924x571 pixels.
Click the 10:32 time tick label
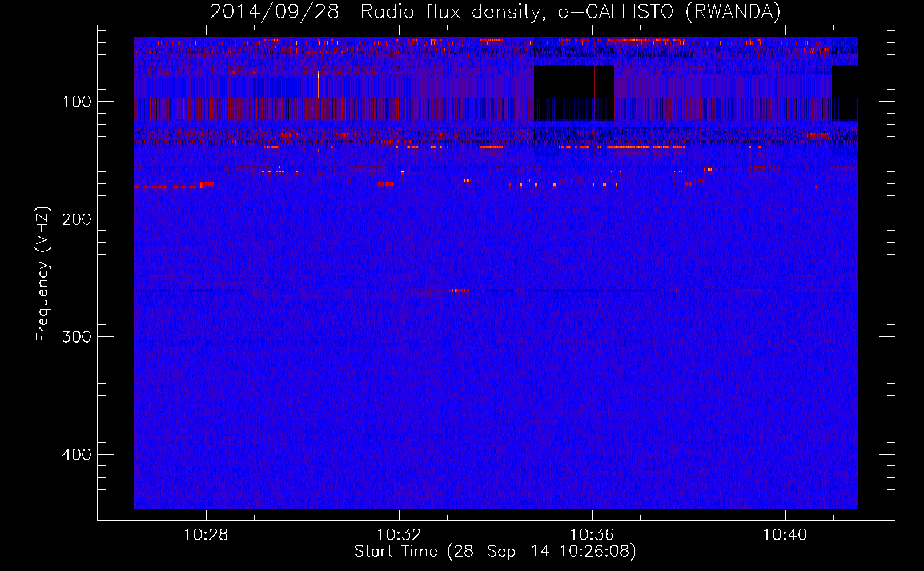click(x=399, y=535)
